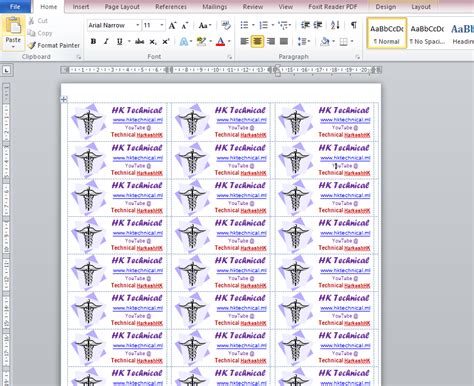Viewport: 474px width, 386px height.
Task: Apply the No Spacing style
Action: pyautogui.click(x=427, y=33)
